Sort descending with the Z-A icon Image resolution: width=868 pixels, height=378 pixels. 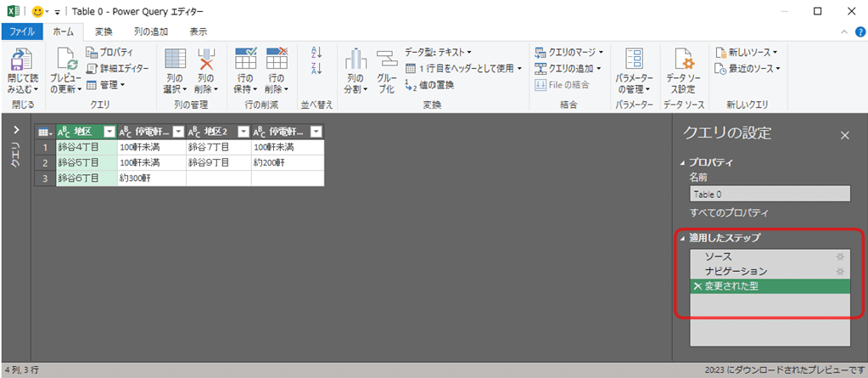tap(316, 69)
